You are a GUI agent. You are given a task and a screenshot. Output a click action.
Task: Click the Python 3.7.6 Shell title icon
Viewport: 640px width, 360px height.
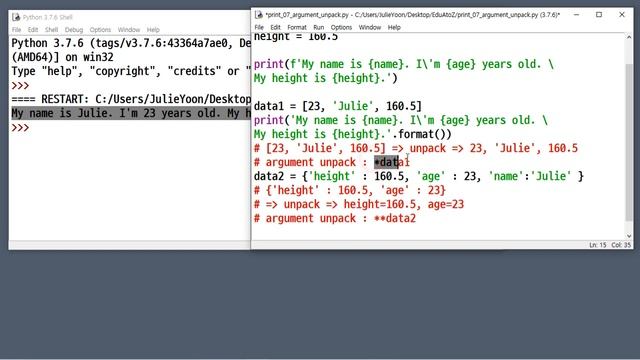tap(16, 17)
